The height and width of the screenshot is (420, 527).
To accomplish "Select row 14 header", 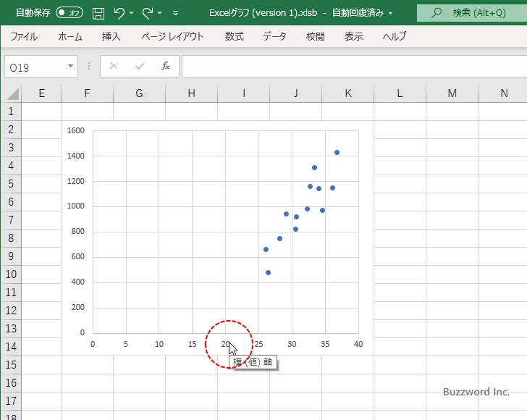I will (11, 346).
